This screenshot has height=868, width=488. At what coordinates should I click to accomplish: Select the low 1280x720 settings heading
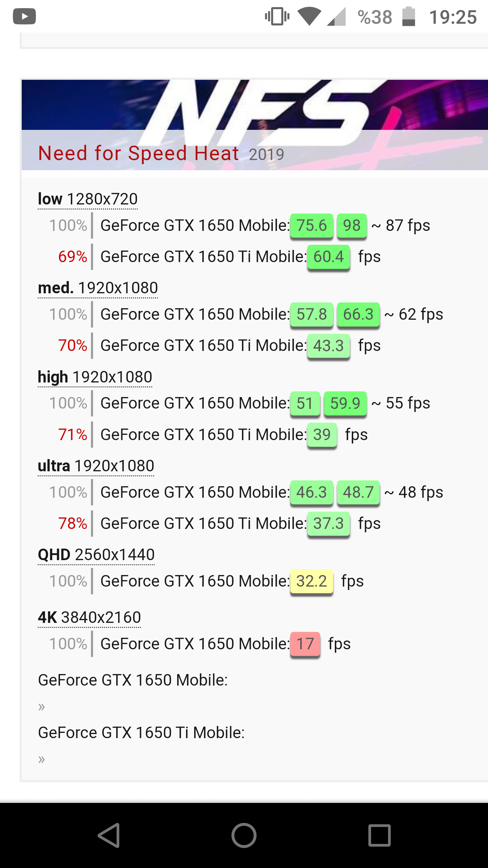88,199
